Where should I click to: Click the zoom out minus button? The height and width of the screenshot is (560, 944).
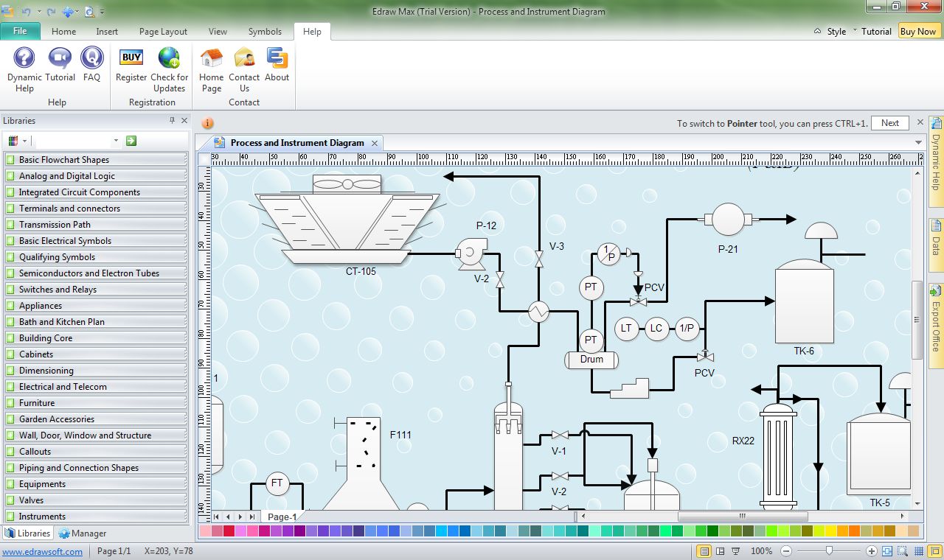point(786,551)
